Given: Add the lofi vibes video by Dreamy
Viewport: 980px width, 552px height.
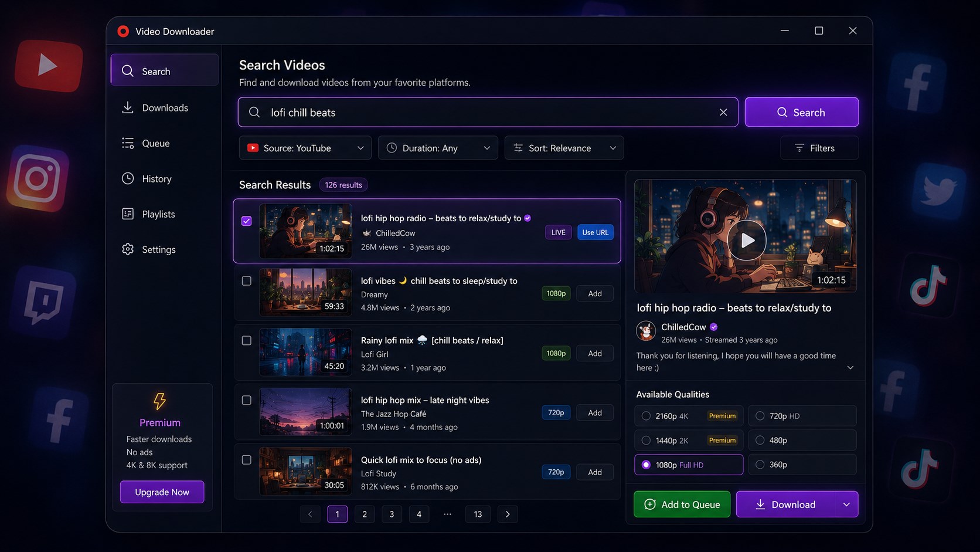Looking at the screenshot, I should [x=595, y=293].
